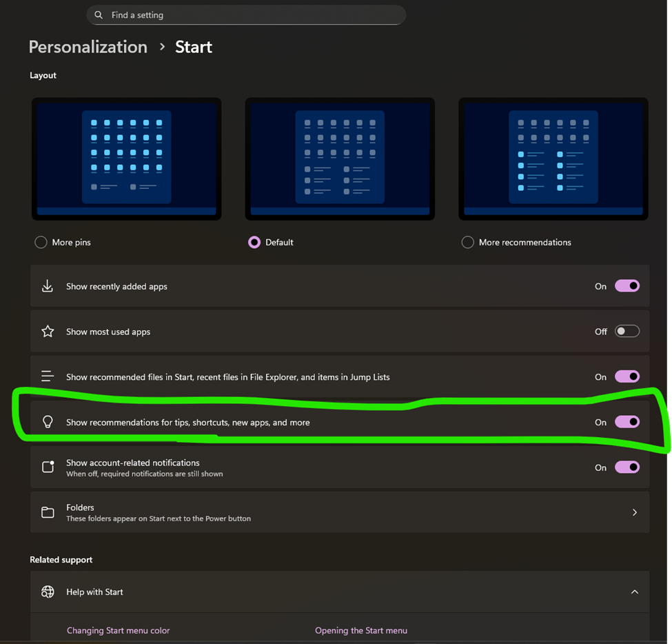Click the star icon beside most used apps
The height and width of the screenshot is (644, 672).
click(48, 332)
